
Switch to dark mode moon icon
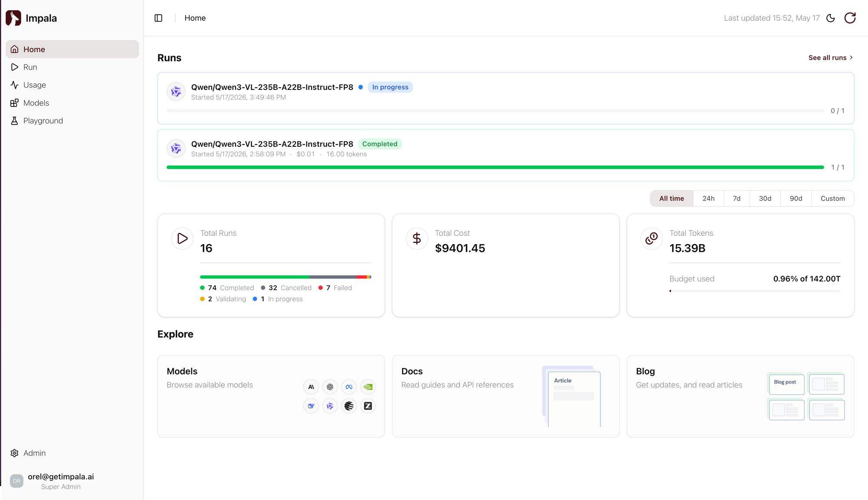click(831, 18)
